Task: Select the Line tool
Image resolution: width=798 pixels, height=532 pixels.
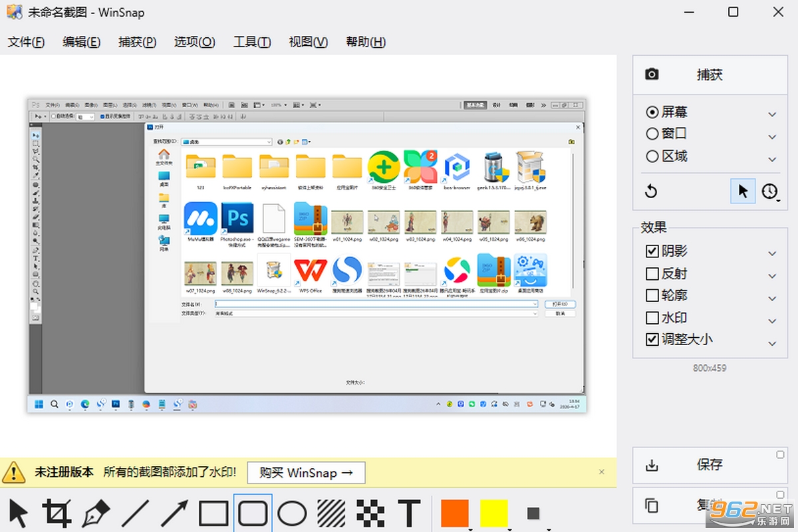Action: (x=136, y=513)
